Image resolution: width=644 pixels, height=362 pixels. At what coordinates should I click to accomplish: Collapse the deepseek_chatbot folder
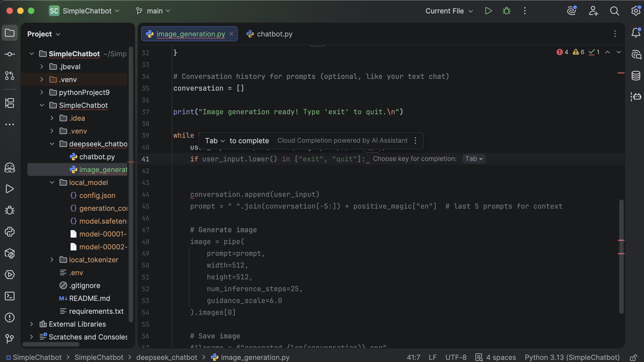click(52, 144)
